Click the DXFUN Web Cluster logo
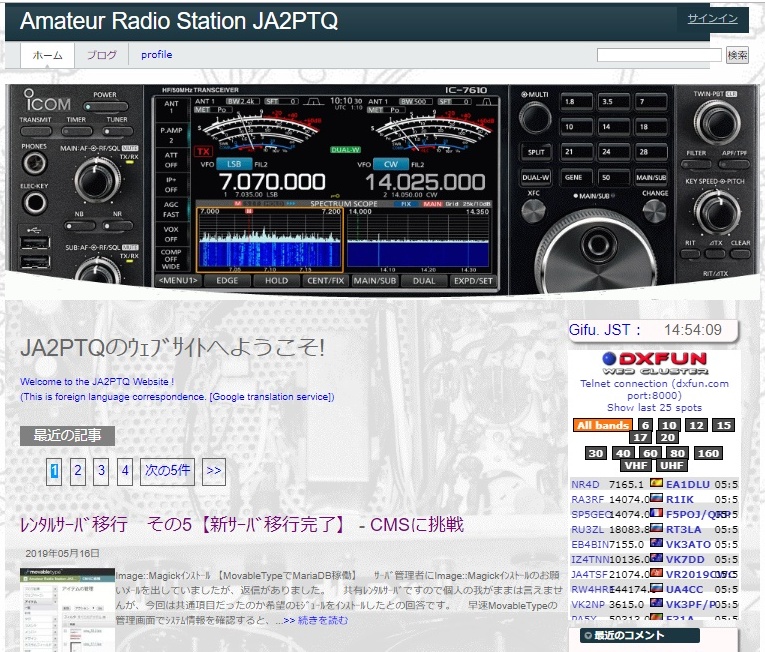 point(654,364)
